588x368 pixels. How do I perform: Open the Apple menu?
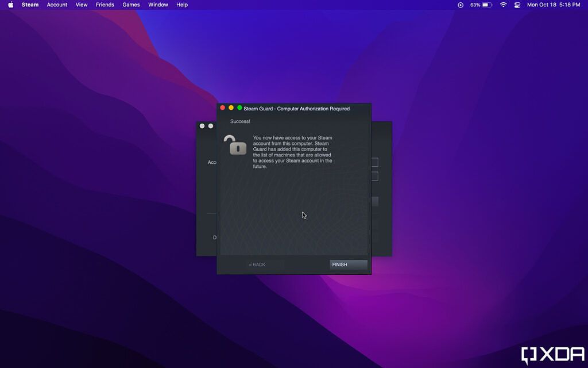click(x=10, y=5)
